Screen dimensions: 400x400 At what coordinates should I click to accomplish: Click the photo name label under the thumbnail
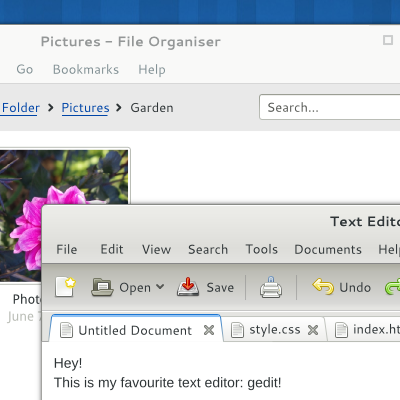tap(27, 299)
